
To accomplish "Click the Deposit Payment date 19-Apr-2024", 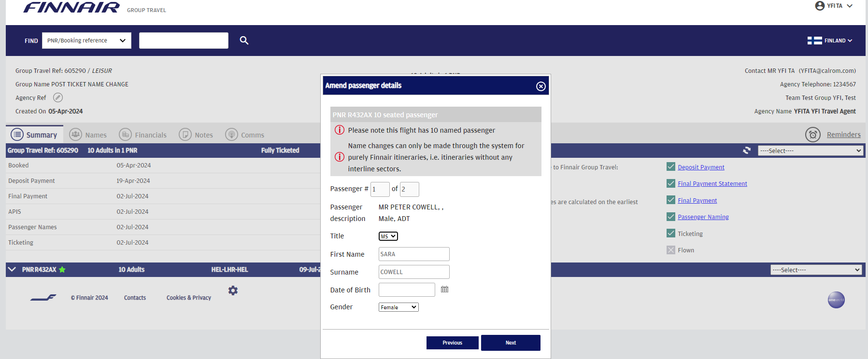I will click(x=133, y=180).
